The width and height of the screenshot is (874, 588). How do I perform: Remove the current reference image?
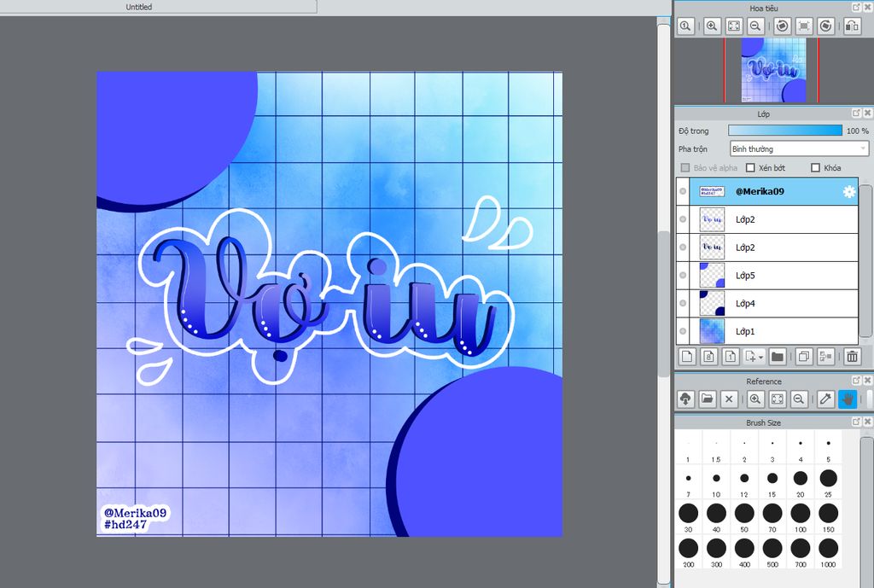coord(729,399)
